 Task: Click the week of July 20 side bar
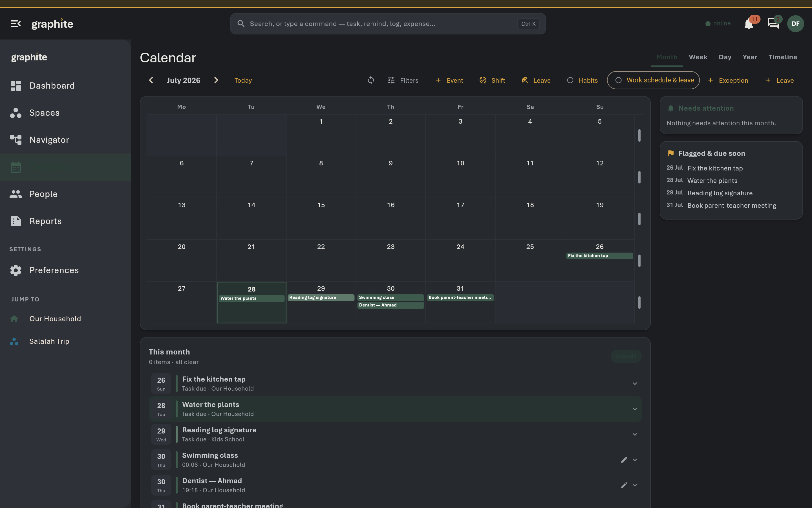point(639,261)
